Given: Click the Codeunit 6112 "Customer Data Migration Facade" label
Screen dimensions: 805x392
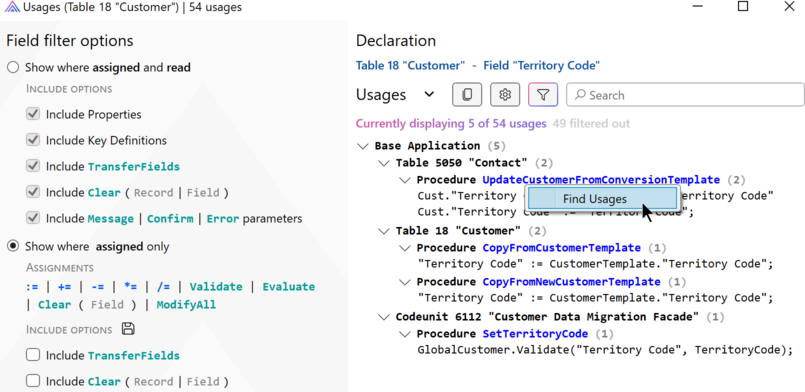Looking at the screenshot, I should point(547,317).
